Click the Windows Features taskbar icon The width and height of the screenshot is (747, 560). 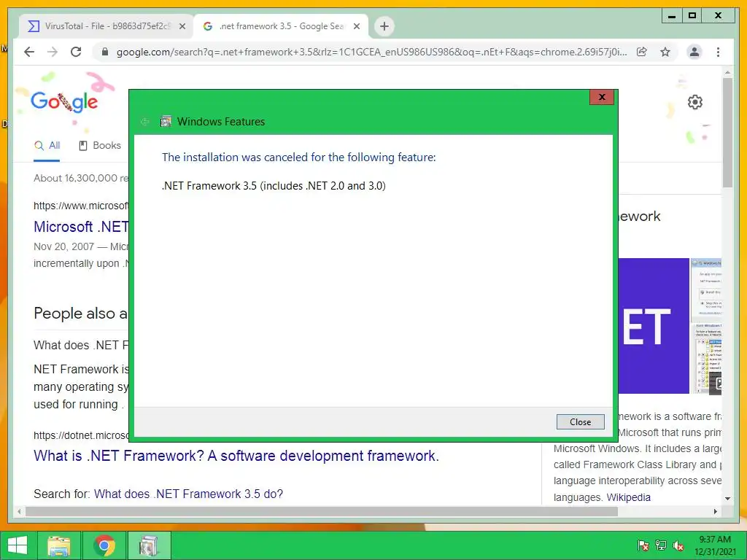point(149,545)
